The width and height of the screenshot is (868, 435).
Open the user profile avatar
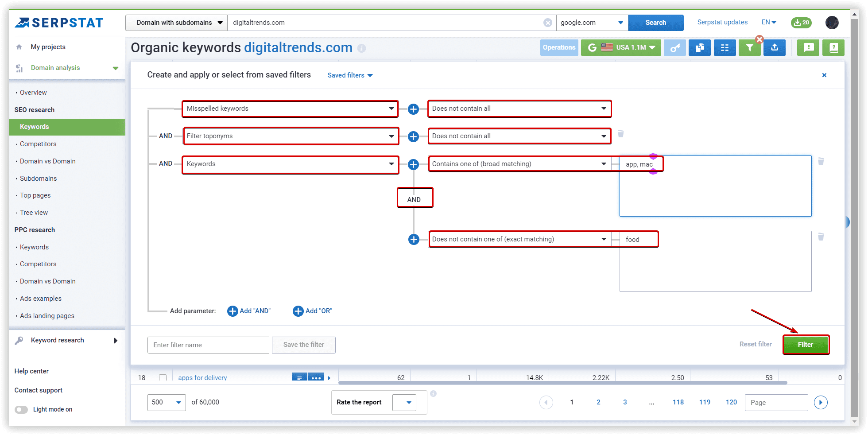point(832,23)
